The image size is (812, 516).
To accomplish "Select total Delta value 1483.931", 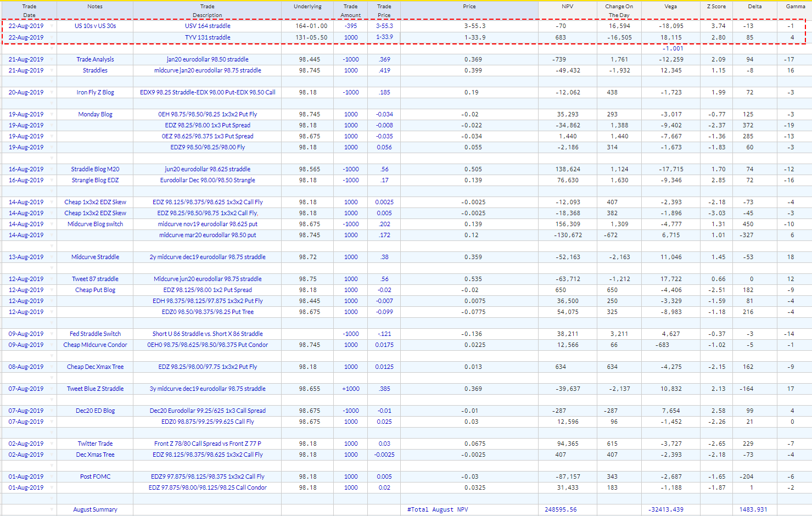I will click(753, 509).
